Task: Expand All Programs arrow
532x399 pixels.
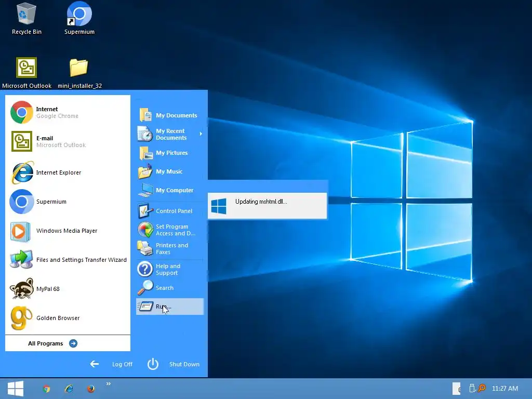Action: pos(73,343)
